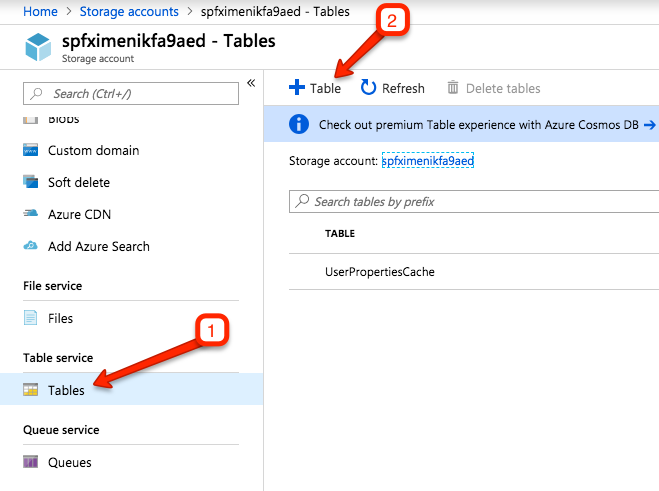
Task: Click the Queues icon in sidebar
Action: tap(30, 463)
